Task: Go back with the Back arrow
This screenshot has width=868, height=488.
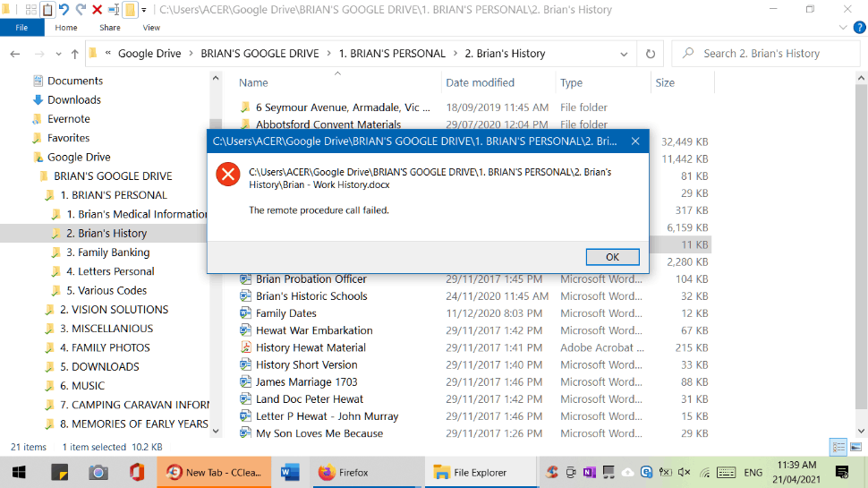Action: pyautogui.click(x=15, y=54)
